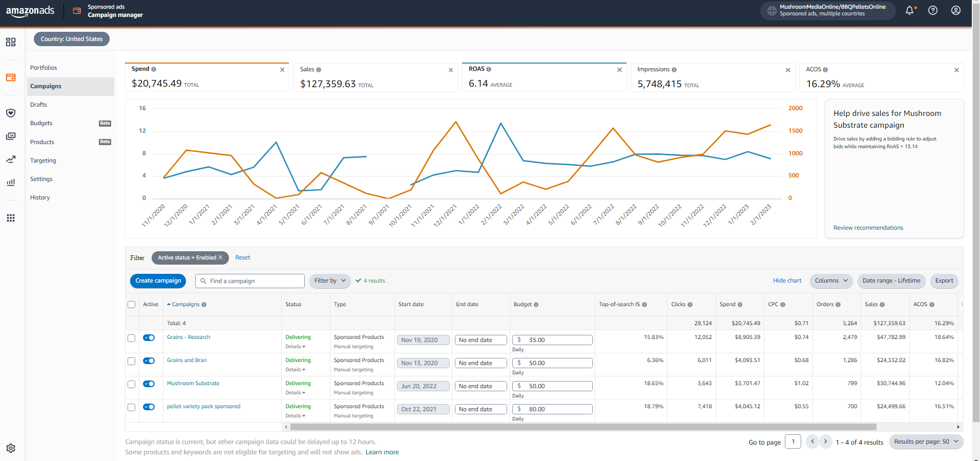Toggle Grains and Bran campaign active switch
Viewport: 980px width, 461px height.
point(149,361)
